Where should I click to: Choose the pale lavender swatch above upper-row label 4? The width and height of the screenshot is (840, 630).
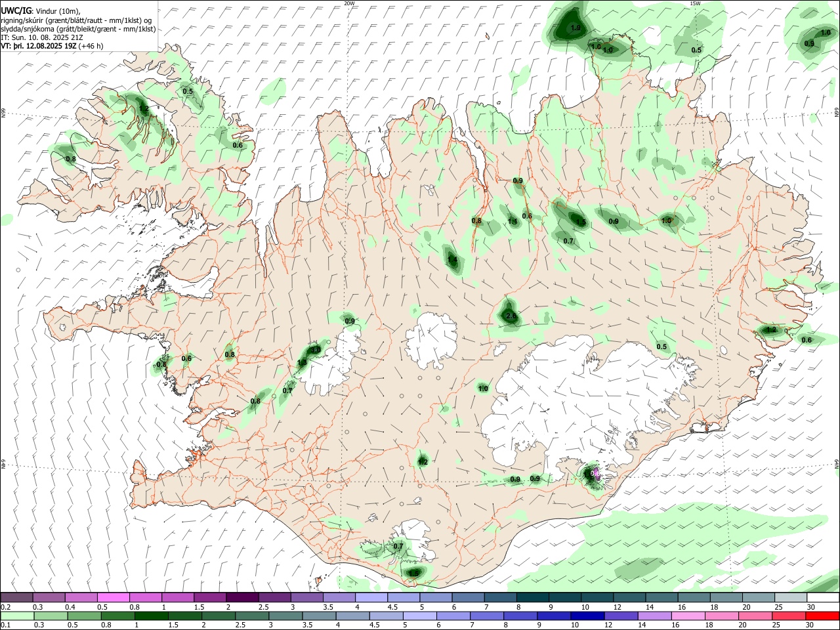[371, 597]
